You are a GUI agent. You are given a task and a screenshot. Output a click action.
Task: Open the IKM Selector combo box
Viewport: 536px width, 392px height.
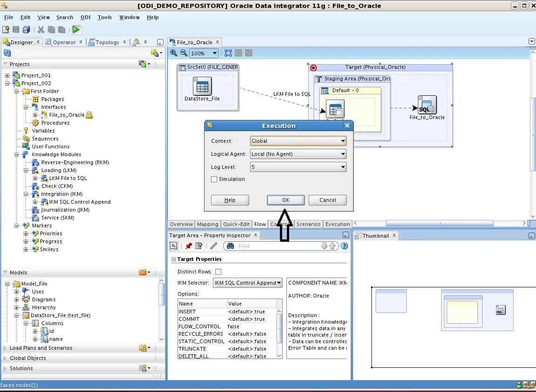tap(247, 283)
